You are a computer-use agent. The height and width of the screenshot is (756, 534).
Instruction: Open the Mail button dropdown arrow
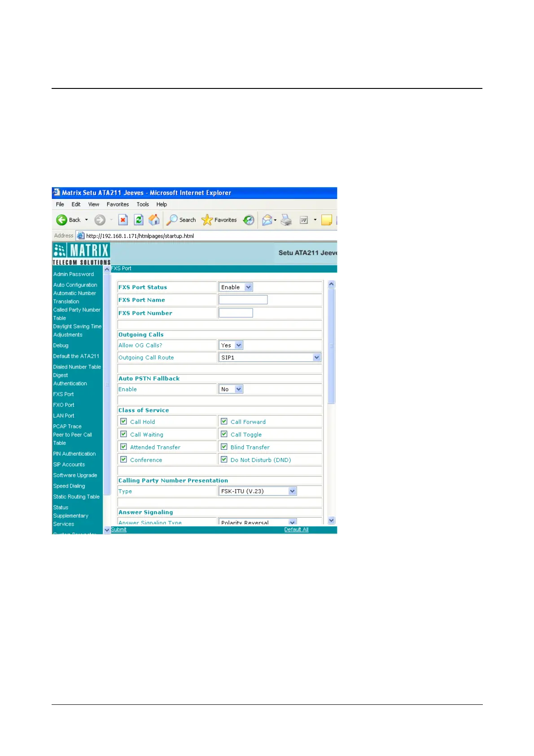tap(275, 220)
